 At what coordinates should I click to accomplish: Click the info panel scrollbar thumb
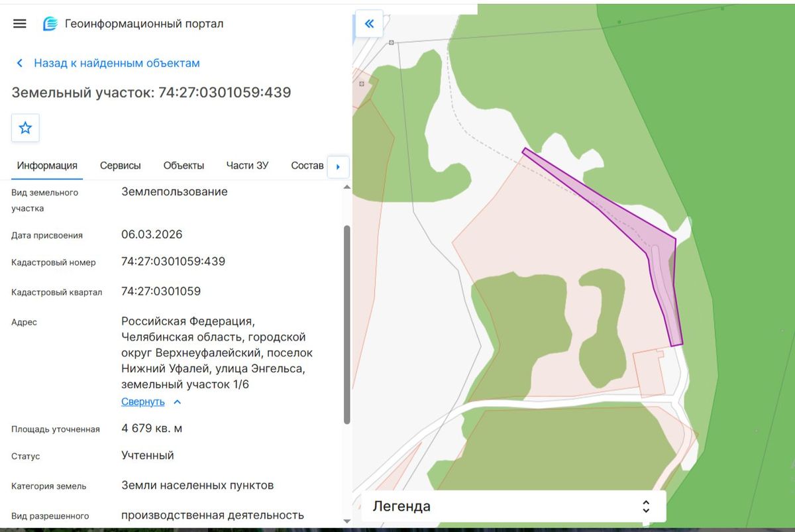coord(347,325)
